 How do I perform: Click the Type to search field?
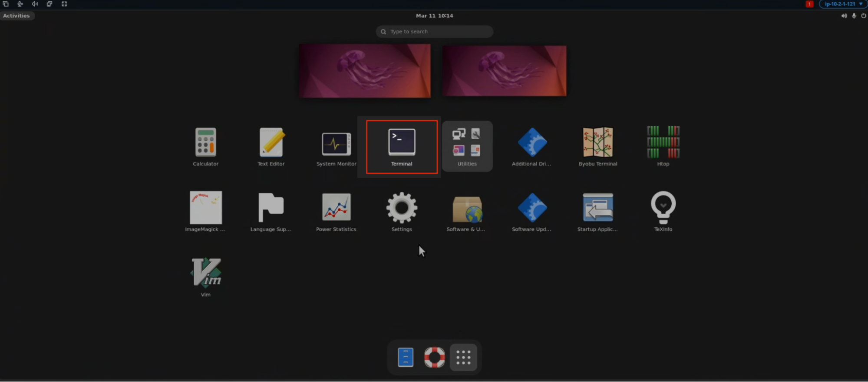tap(434, 32)
